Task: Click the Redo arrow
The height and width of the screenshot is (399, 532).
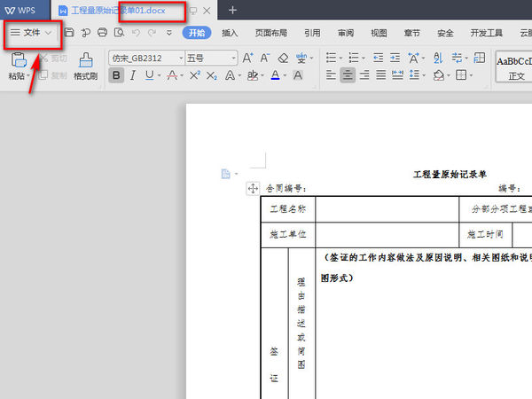Action: 152,33
